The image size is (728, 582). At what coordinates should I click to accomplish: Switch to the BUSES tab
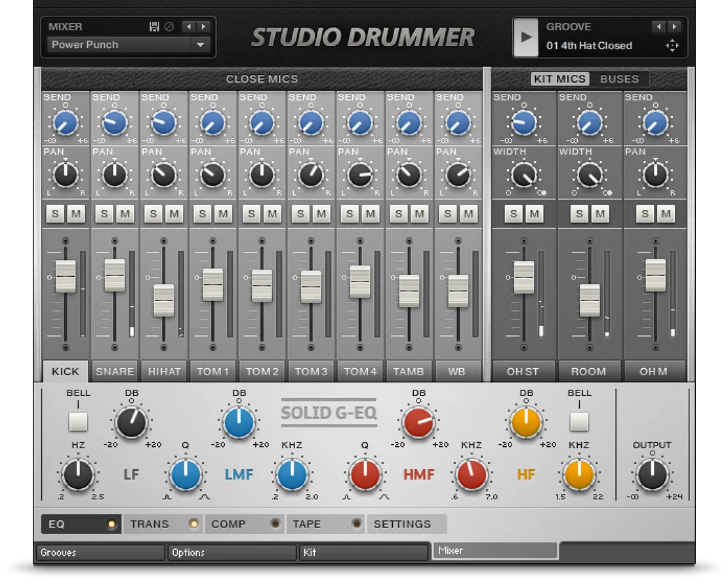[x=619, y=79]
